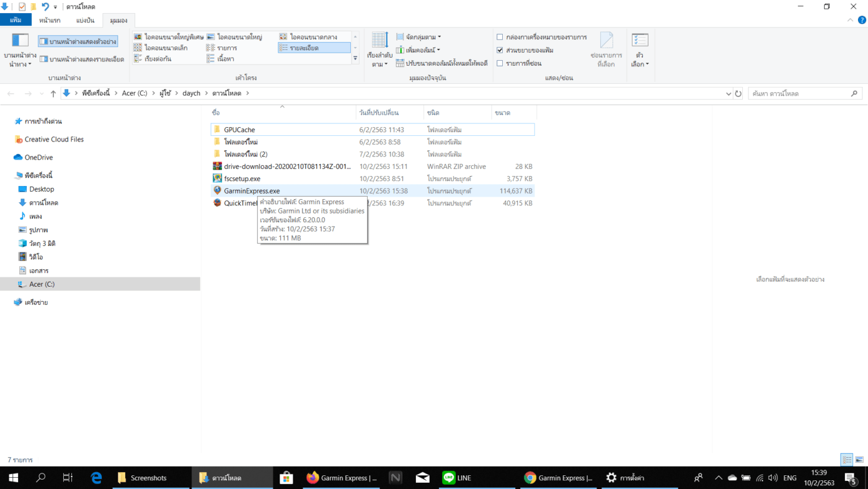Open the blue Help question mark
Screen dimensions: 868x489
862,20
